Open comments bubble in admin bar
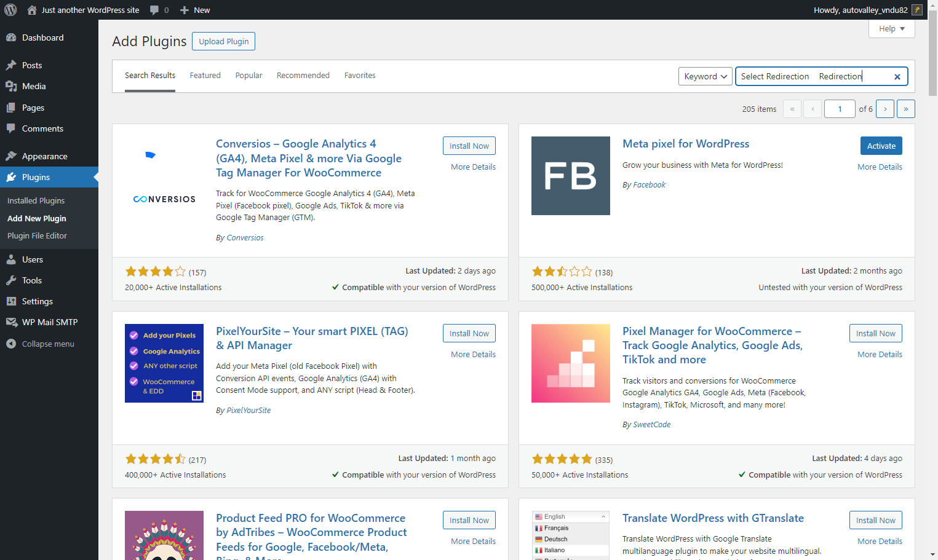Image resolution: width=938 pixels, height=560 pixels. [x=154, y=10]
